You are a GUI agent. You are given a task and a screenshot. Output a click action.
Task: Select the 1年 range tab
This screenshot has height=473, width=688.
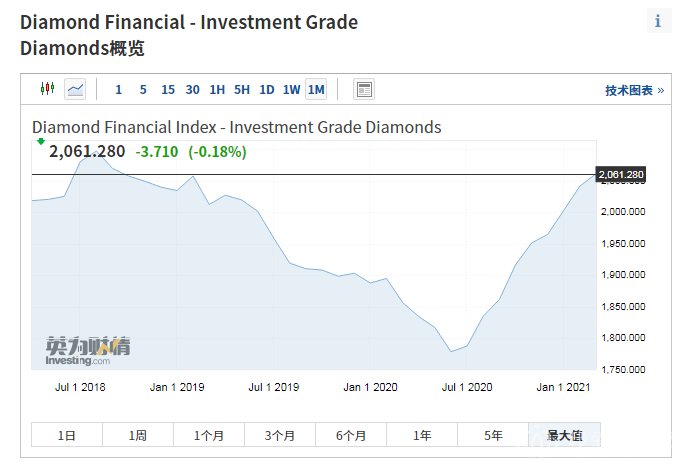coord(422,435)
